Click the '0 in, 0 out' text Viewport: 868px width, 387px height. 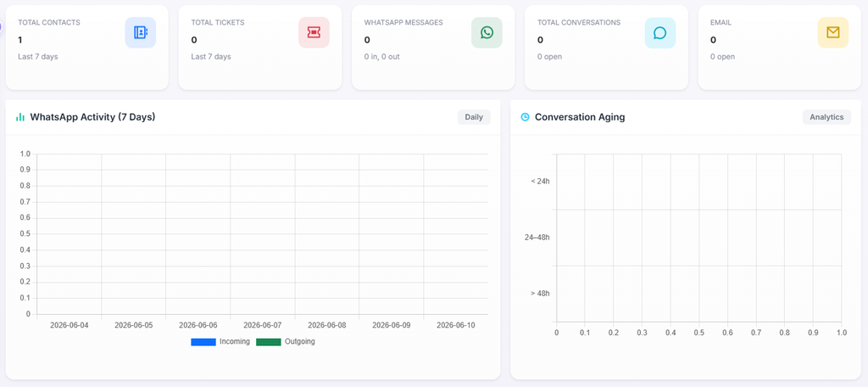pyautogui.click(x=382, y=57)
